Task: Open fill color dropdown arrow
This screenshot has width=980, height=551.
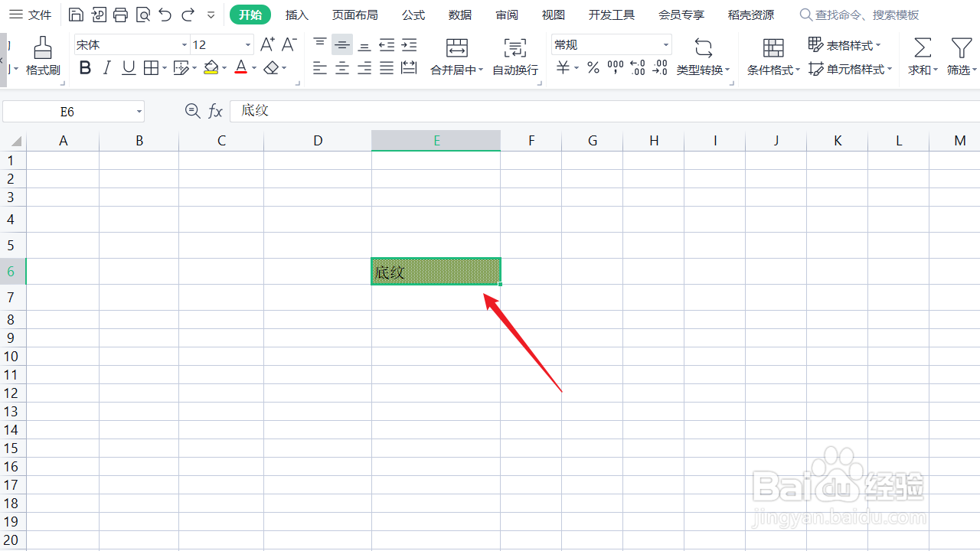Action: tap(224, 69)
